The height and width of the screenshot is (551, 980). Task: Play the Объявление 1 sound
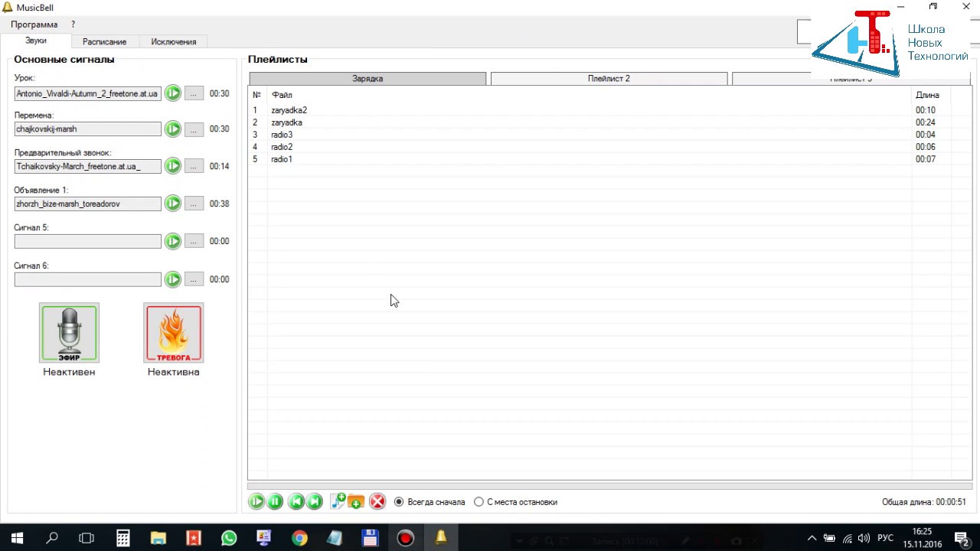click(x=173, y=204)
